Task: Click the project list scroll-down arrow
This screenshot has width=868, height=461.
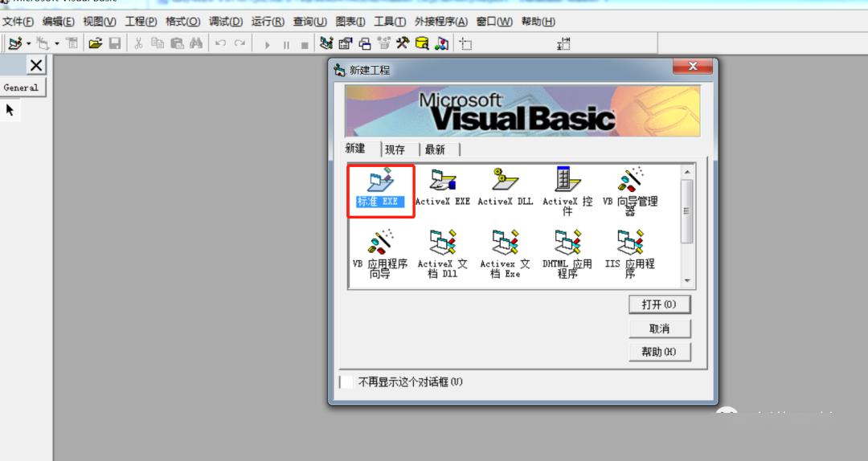Action: (687, 280)
